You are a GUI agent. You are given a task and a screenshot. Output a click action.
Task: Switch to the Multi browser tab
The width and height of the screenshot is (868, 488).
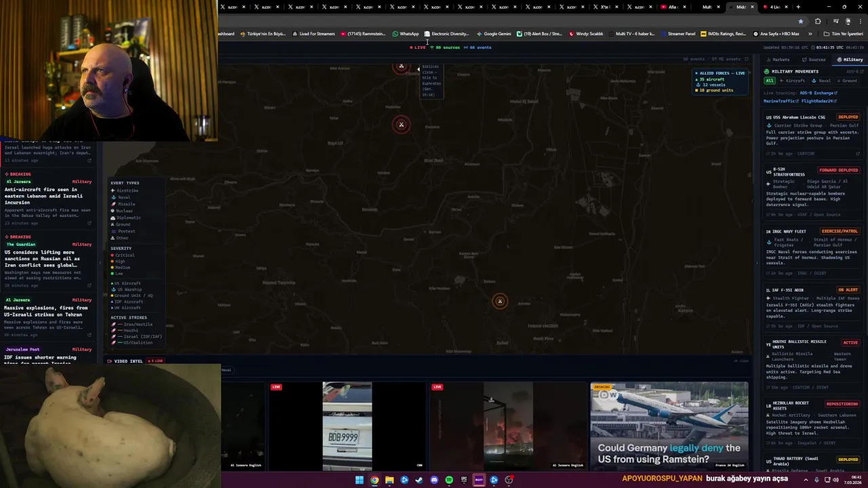[707, 7]
